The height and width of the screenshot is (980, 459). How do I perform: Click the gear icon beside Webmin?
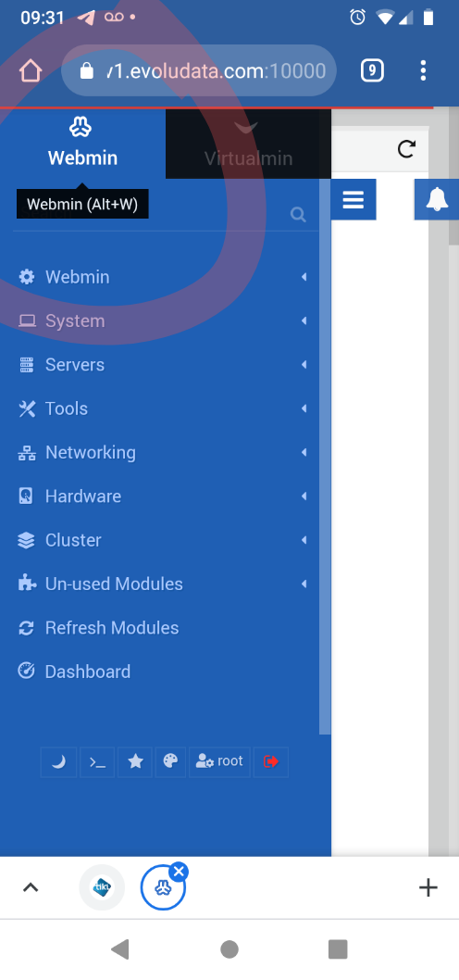tap(26, 277)
